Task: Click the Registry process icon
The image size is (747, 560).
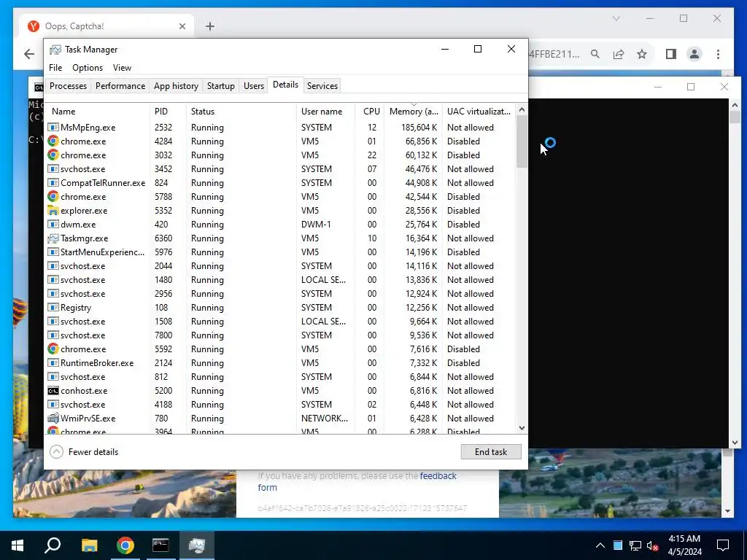Action: coord(53,308)
